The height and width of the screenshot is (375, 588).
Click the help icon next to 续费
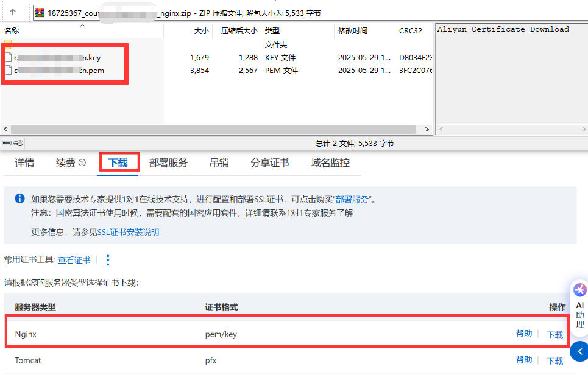click(x=82, y=163)
